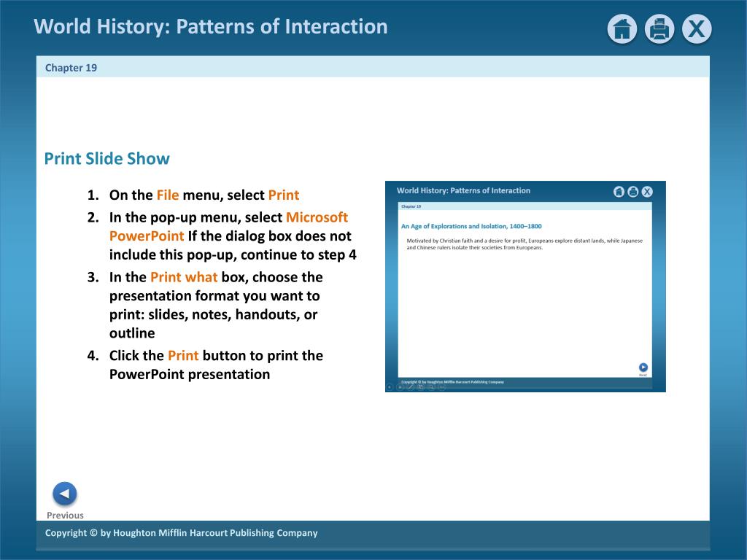The height and width of the screenshot is (560, 747).
Task: Click X icon inside the thumbnail slide
Action: pos(647,192)
